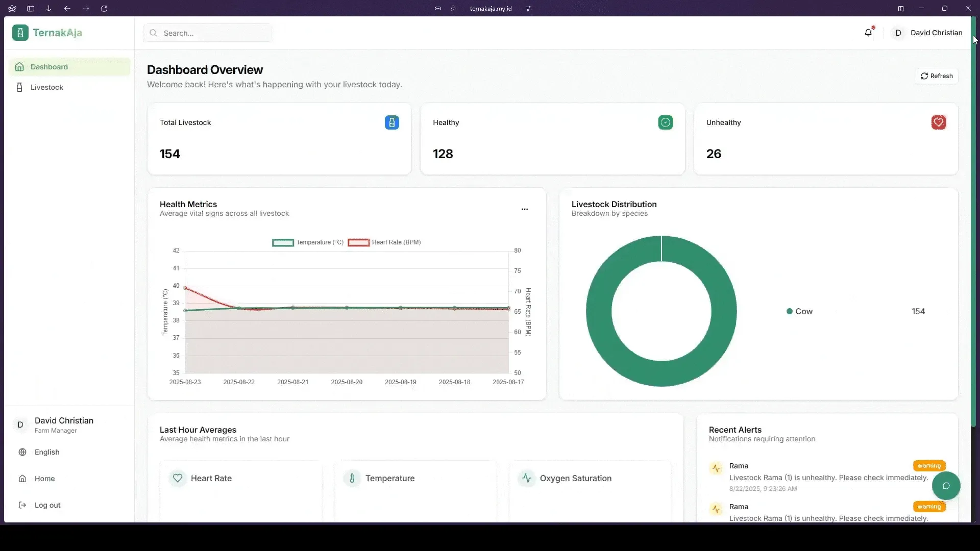980x551 pixels.
Task: Click the green Cow color dot
Action: click(790, 311)
